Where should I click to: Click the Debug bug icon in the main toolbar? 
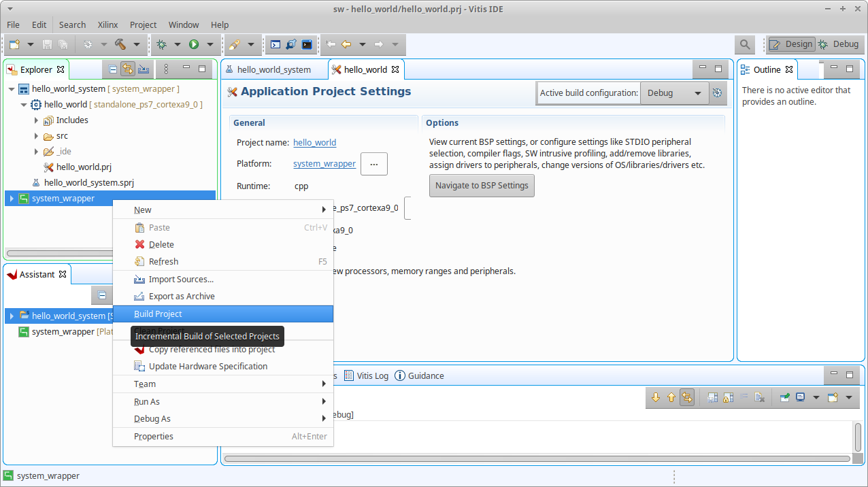tap(161, 44)
